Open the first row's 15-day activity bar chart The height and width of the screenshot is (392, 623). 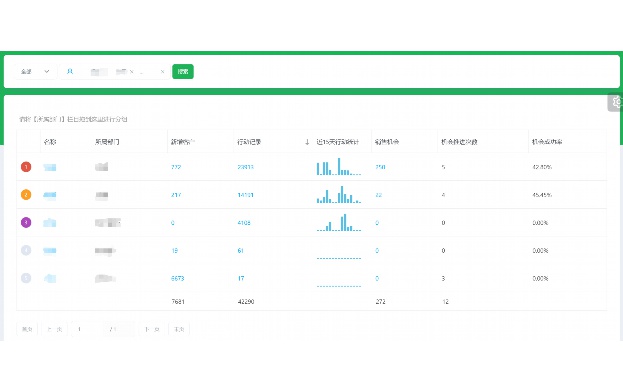(339, 166)
